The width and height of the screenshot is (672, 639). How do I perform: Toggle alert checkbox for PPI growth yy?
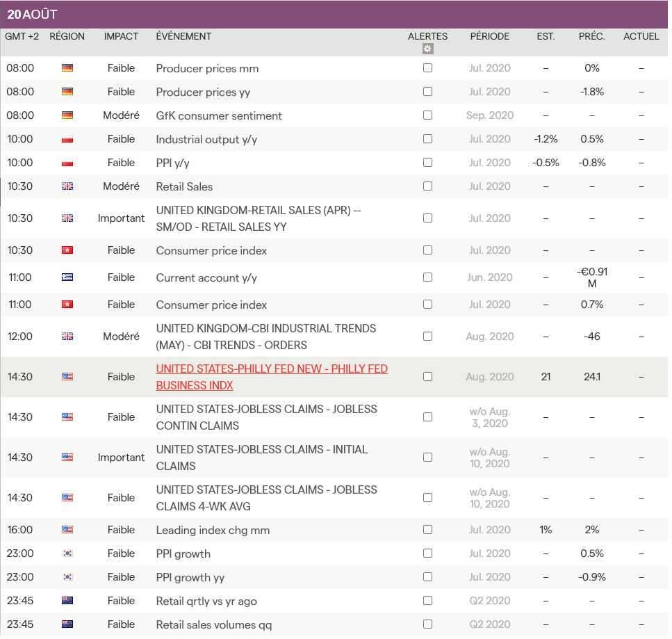pos(427,577)
